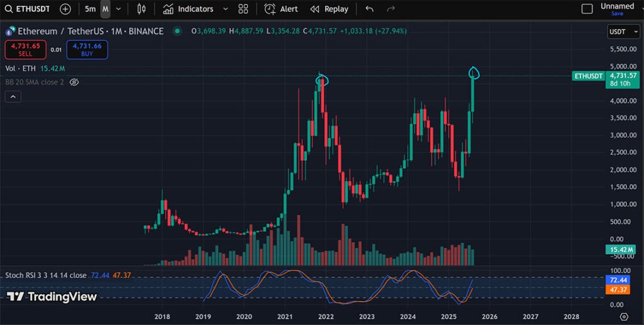Open the timeframe interval dropdown arrow
The height and width of the screenshot is (325, 644).
tap(119, 9)
